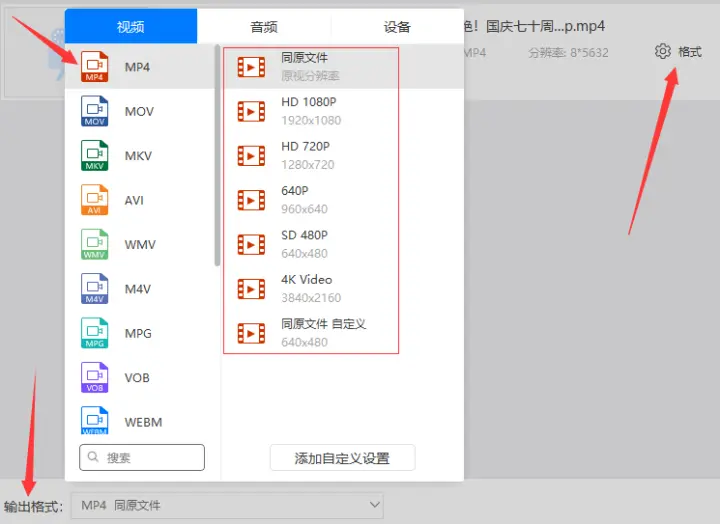
Task: Click film icon beside HD 720P
Action: click(251, 156)
